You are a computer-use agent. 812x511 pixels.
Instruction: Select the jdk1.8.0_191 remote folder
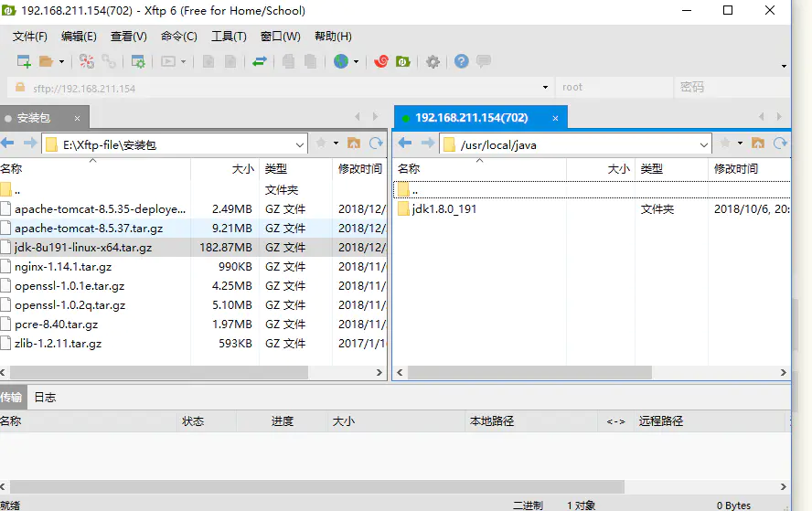pos(592,209)
